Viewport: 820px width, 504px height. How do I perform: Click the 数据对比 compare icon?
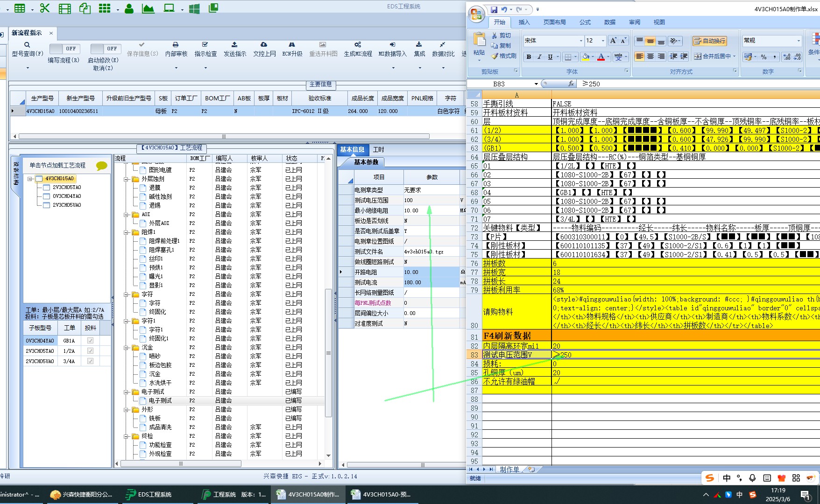(x=442, y=44)
